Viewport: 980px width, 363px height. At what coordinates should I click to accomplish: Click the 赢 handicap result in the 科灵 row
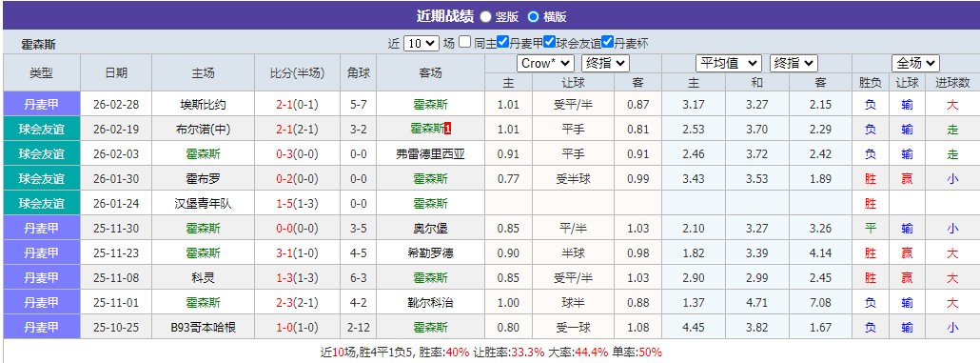click(x=907, y=278)
